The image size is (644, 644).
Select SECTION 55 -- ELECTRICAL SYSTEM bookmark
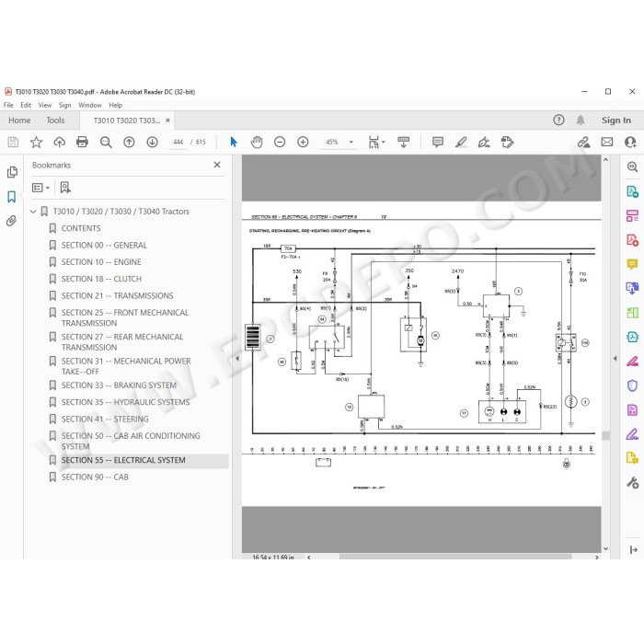pyautogui.click(x=123, y=460)
